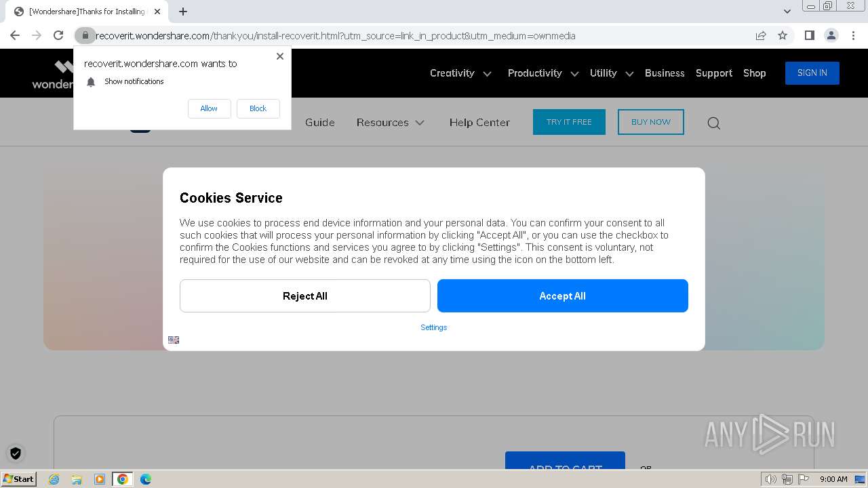Click the system clock showing 9:00 AM
The width and height of the screenshot is (868, 488).
(833, 479)
